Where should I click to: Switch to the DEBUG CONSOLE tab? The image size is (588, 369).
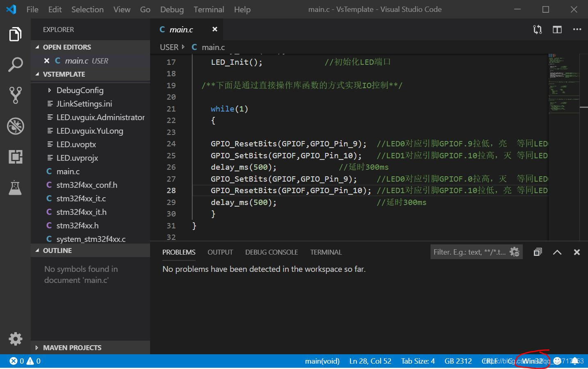271,252
